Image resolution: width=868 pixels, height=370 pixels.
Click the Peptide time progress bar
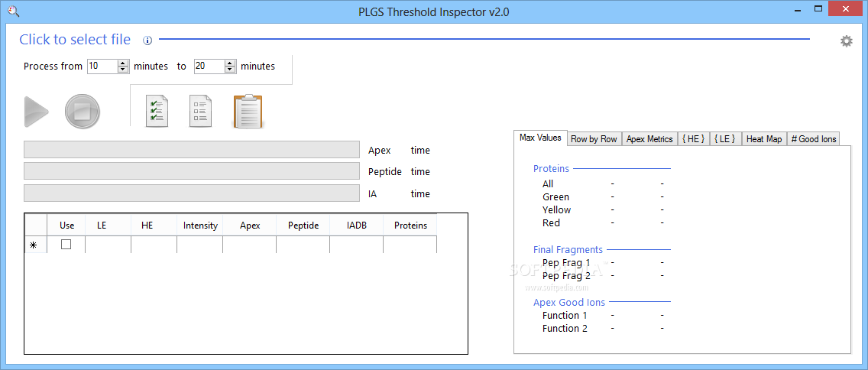[x=192, y=171]
